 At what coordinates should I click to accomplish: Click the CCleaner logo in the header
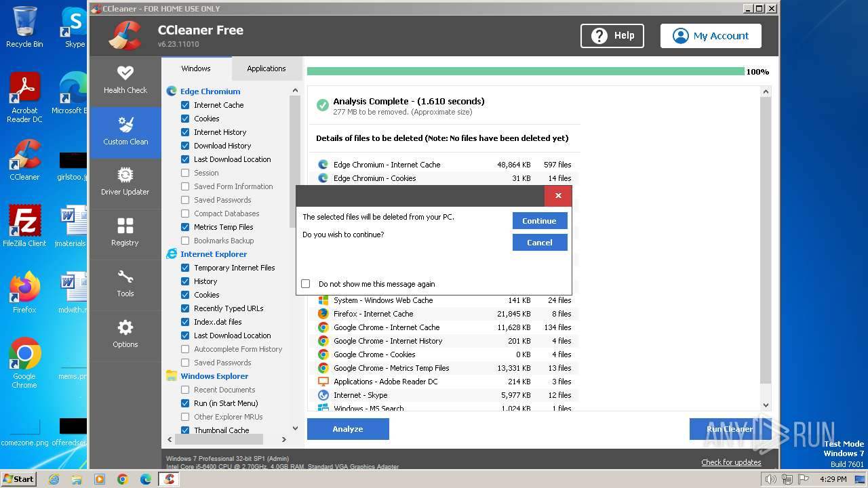click(125, 35)
